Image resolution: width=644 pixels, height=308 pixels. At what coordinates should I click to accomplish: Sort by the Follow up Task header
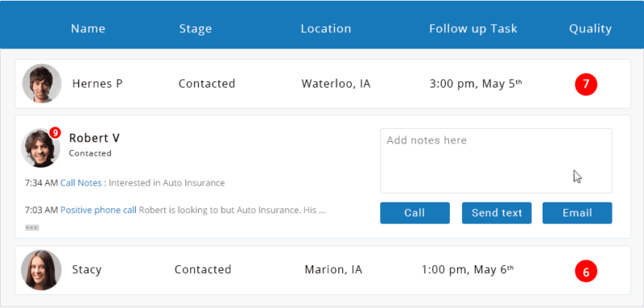coord(473,29)
